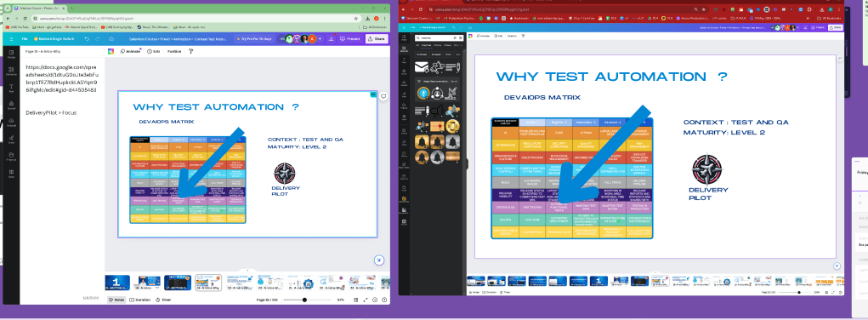
Task: Click Undo arrow in left Canva header
Action: [87, 39]
